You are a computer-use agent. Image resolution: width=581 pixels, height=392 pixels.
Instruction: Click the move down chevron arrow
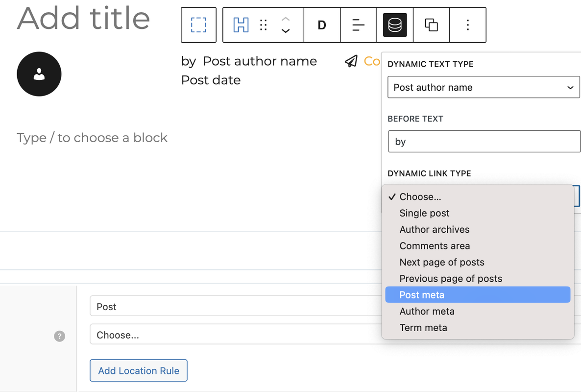[x=286, y=31]
